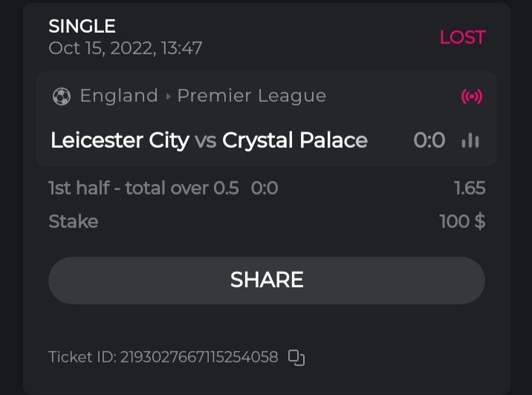532x395 pixels.
Task: Click the Stake label
Action: (x=73, y=221)
